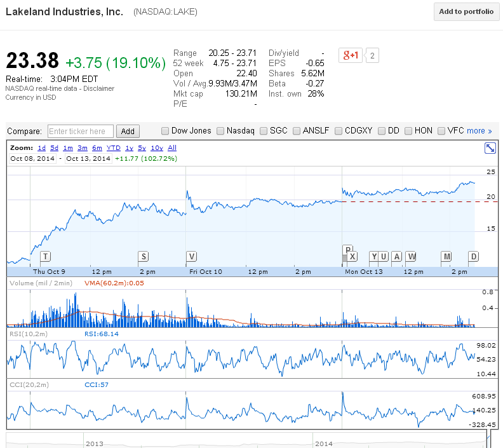Open news flag Y on chart

(x=374, y=257)
